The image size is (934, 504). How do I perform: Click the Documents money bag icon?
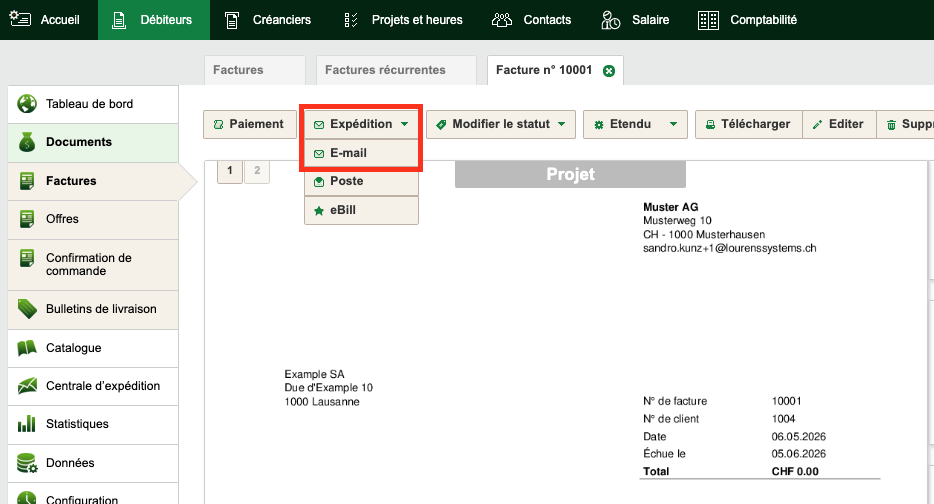tap(27, 142)
